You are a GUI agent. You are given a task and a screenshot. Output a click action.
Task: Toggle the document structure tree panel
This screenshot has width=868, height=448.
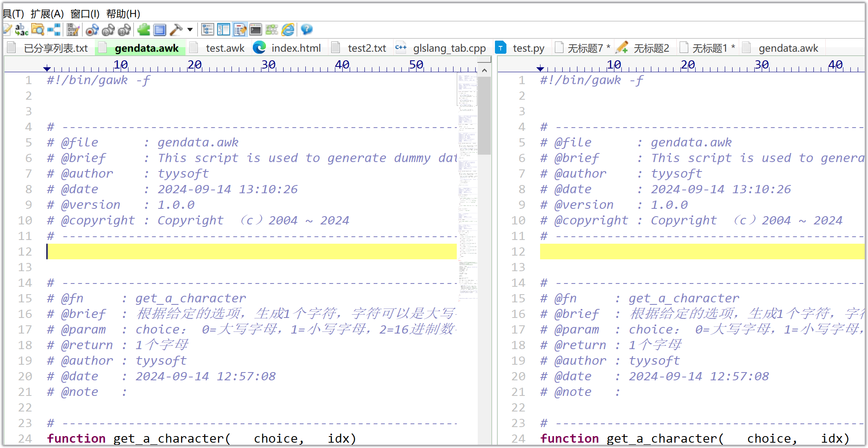pos(208,30)
